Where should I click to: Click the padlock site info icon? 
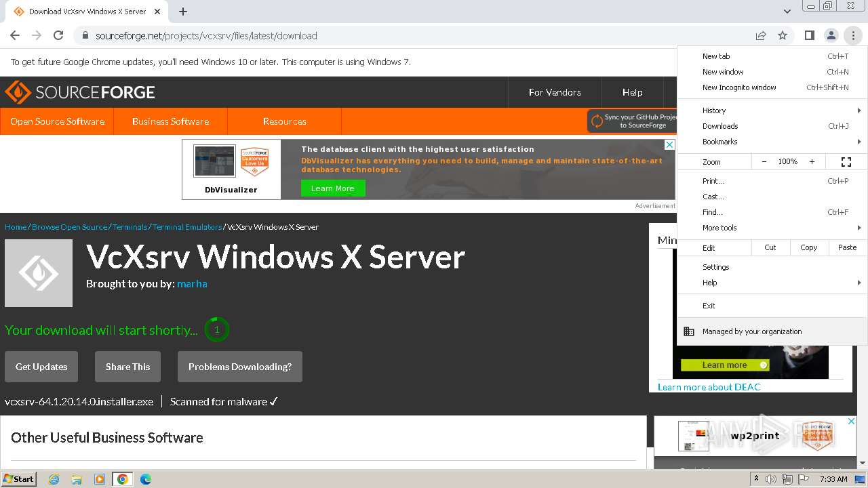[x=85, y=35]
